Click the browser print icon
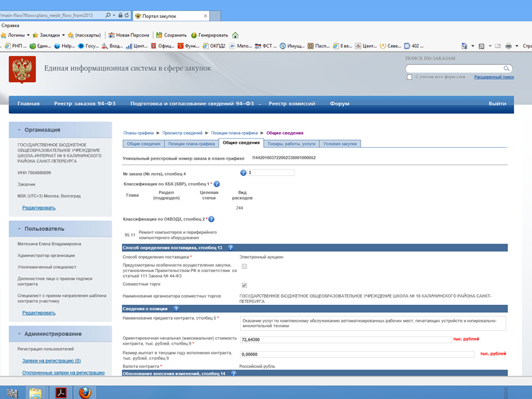The width and height of the screenshot is (532, 399). [508, 46]
